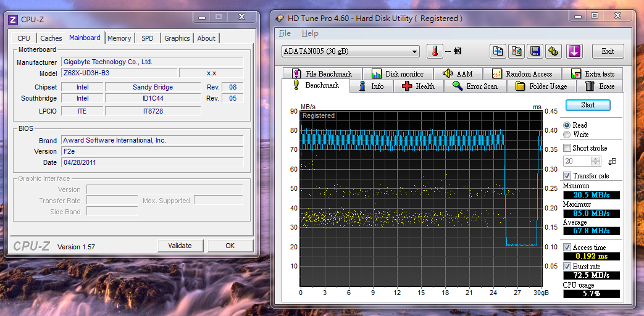Viewport: 644px width, 316px height.
Task: Select the Mainboard tab in CPU-Z
Action: click(x=85, y=38)
